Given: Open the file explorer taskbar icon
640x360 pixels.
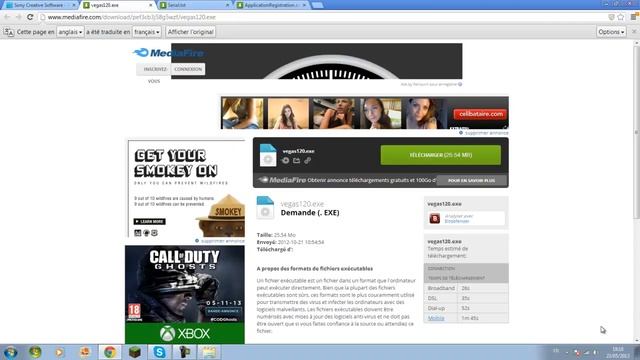Looking at the screenshot, I should pyautogui.click(x=209, y=352).
